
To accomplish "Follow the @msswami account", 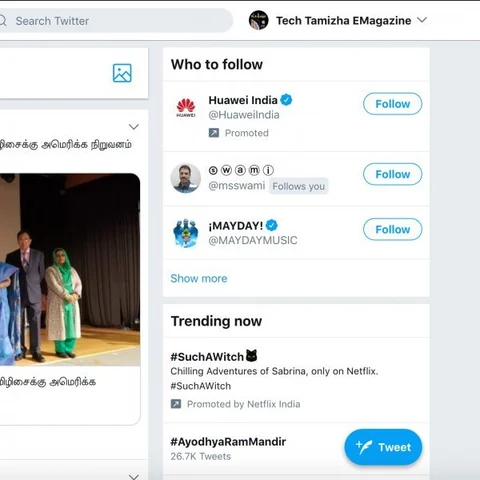I will coord(392,174).
